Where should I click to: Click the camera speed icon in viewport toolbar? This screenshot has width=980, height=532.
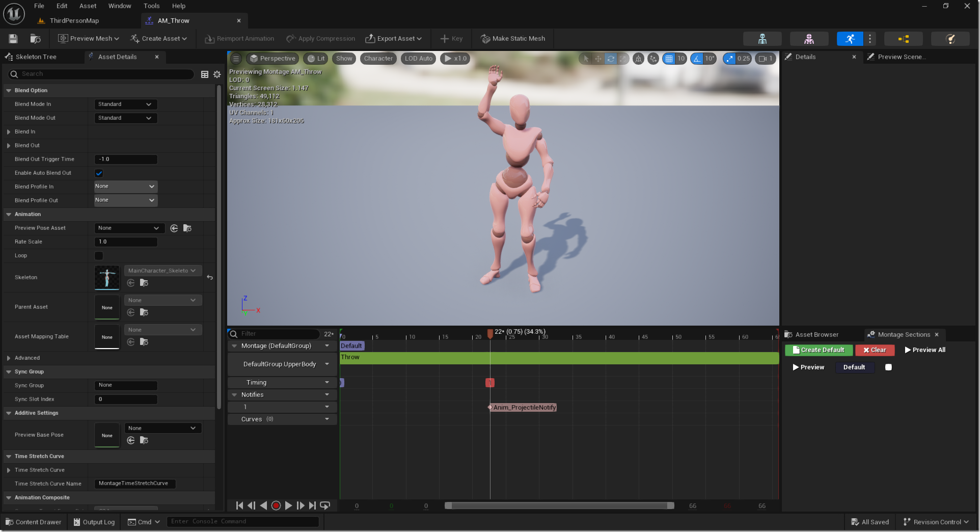(x=766, y=59)
